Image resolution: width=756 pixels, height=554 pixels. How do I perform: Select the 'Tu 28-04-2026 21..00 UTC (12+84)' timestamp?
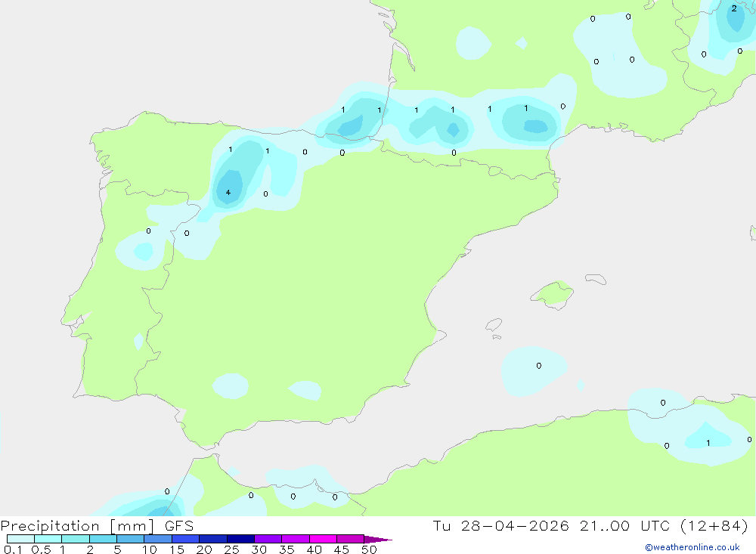pos(590,526)
